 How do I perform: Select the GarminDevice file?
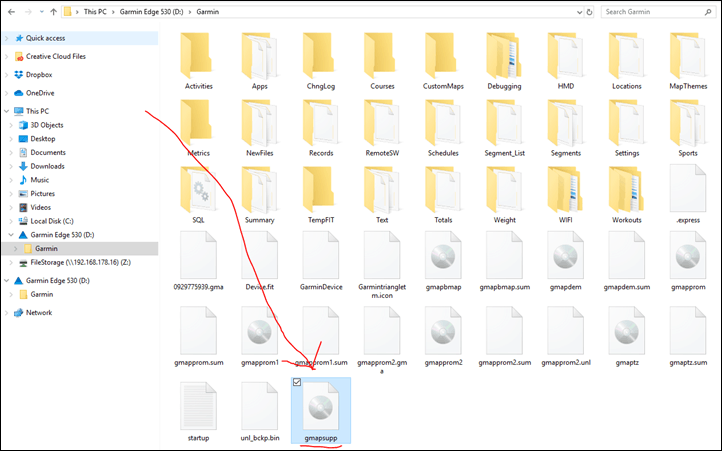click(x=321, y=261)
